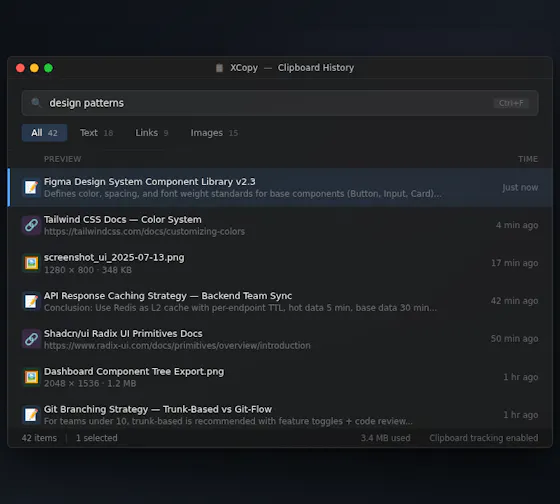Screen dimensions: 560x504
Task: Select Git Branching Strategy entry title
Action: click(x=158, y=409)
